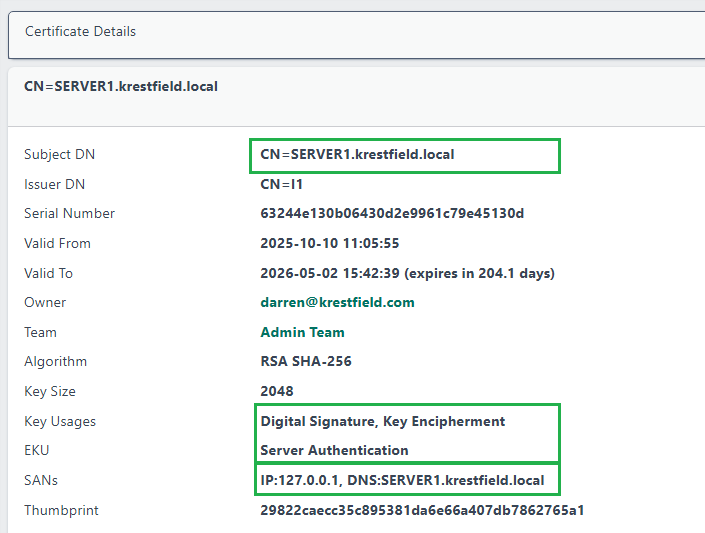Click Digital Signature, Key Encipherment value
Image resolution: width=705 pixels, height=533 pixels.
(383, 421)
